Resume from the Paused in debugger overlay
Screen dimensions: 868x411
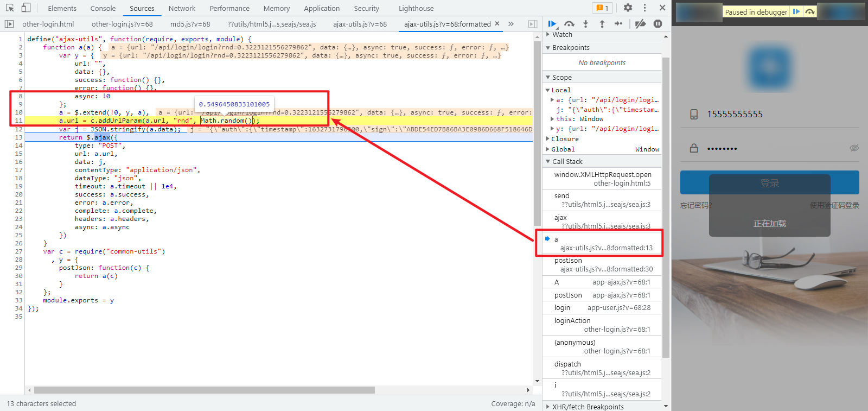point(796,11)
